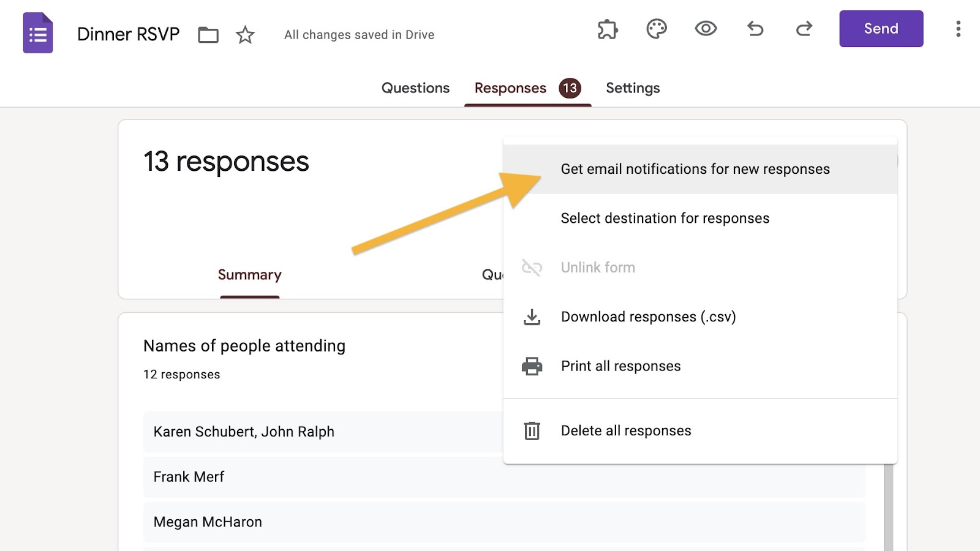Open the customize theme palette
980x551 pixels.
[657, 29]
